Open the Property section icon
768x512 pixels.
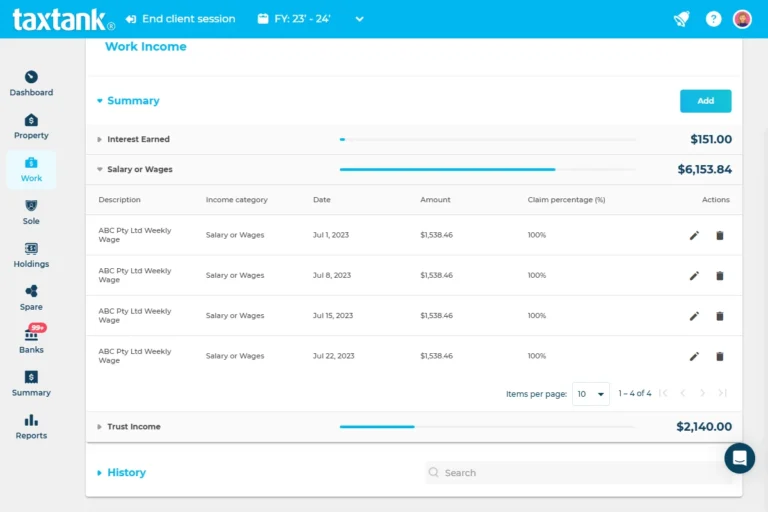click(31, 120)
